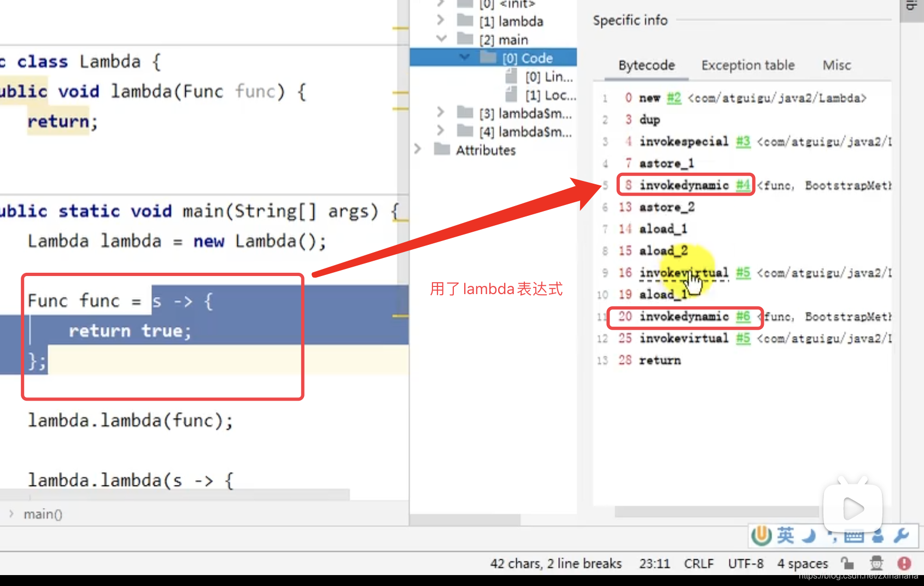Click the folder icon of [4] lambda$m...
The height and width of the screenshot is (586, 924).
[x=465, y=131]
